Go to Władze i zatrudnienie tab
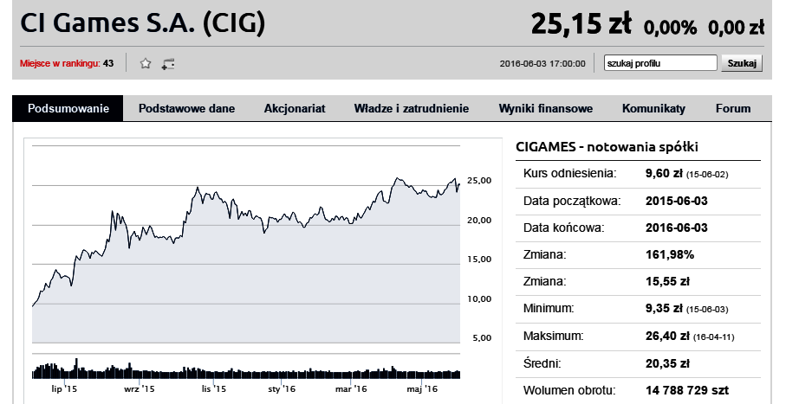This screenshot has width=786, height=404. pyautogui.click(x=412, y=108)
